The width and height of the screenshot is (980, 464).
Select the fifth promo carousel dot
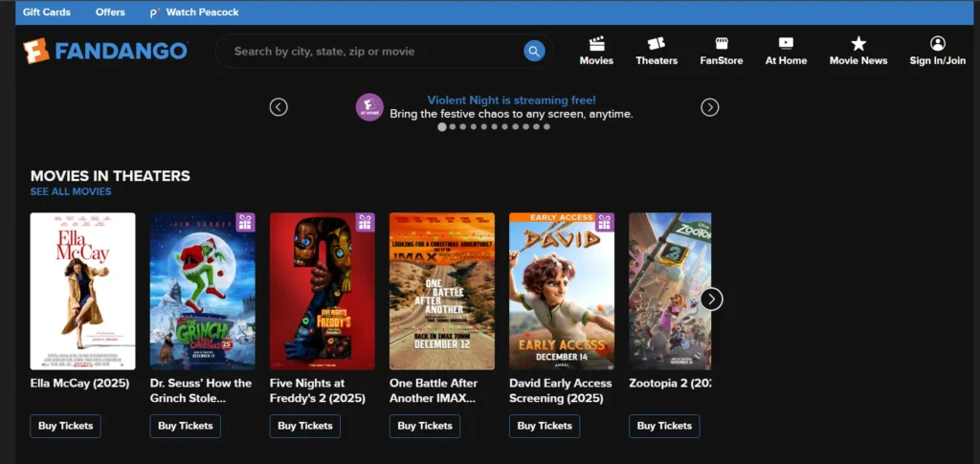[x=483, y=127]
